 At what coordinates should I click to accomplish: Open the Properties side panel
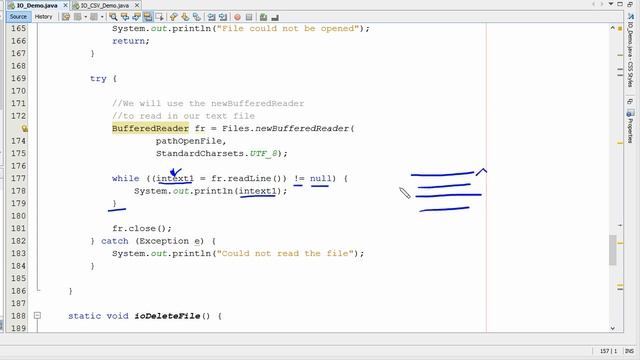(631, 127)
